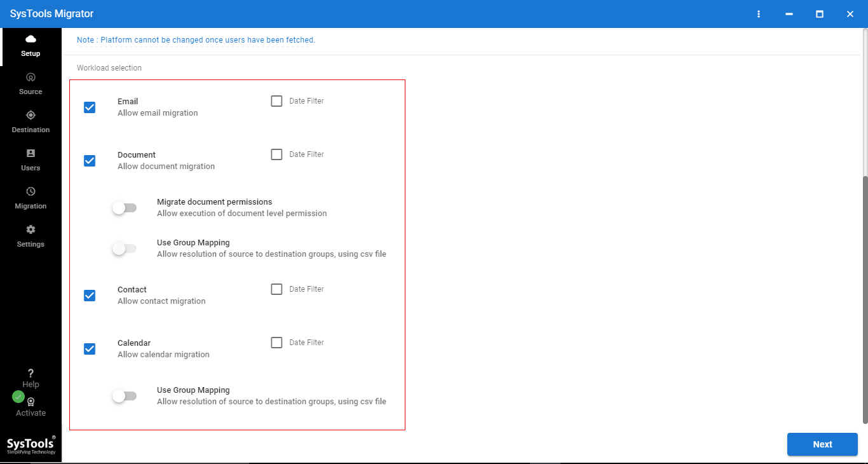Open the Setup cloud icon

pyautogui.click(x=31, y=39)
